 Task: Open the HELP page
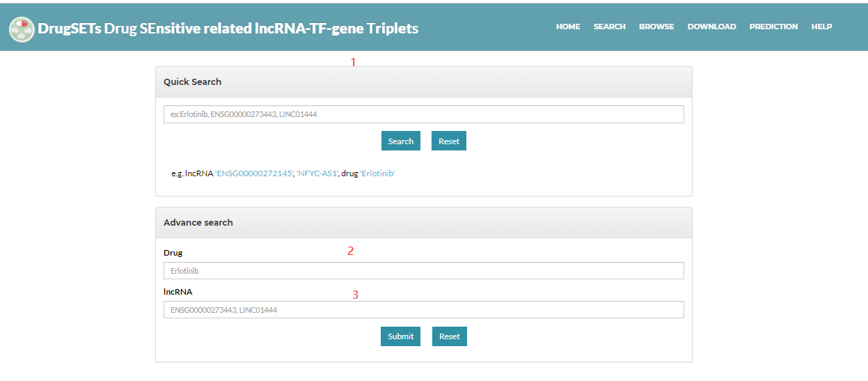[x=821, y=26]
